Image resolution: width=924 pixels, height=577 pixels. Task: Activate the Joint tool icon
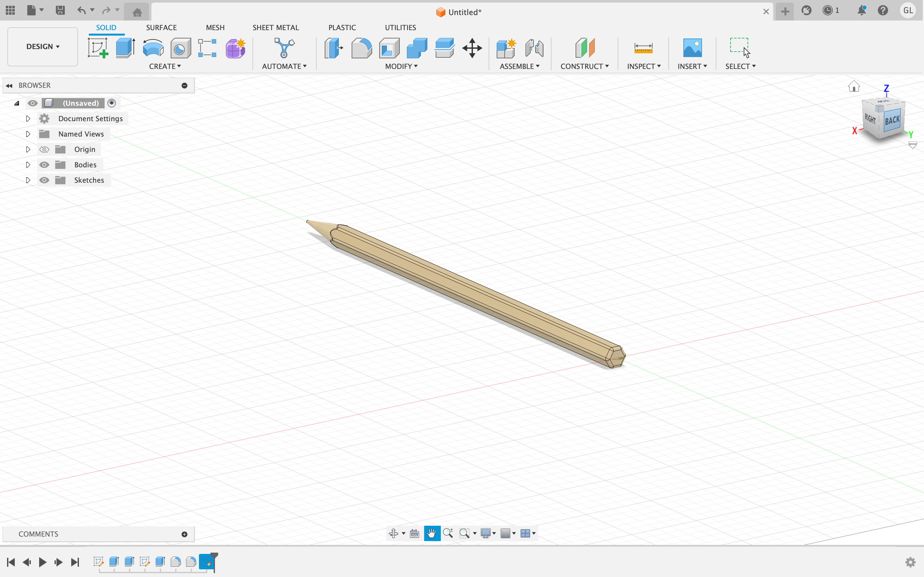click(x=534, y=48)
